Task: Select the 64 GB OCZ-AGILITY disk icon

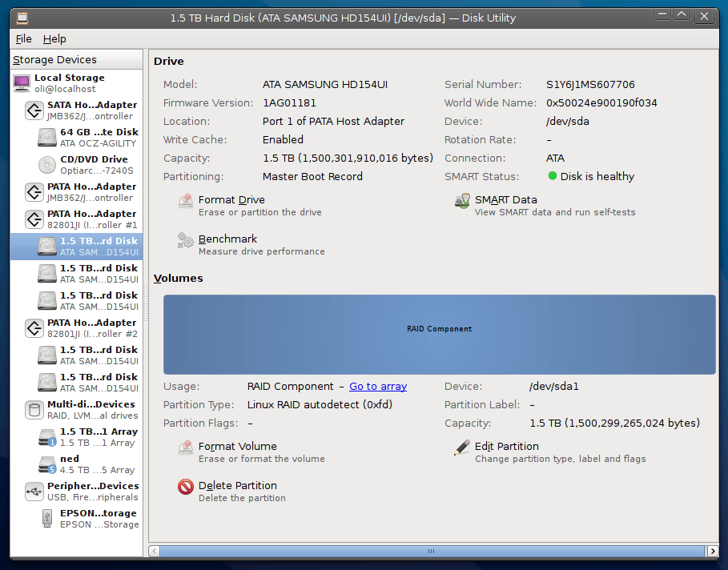Action: click(47, 138)
